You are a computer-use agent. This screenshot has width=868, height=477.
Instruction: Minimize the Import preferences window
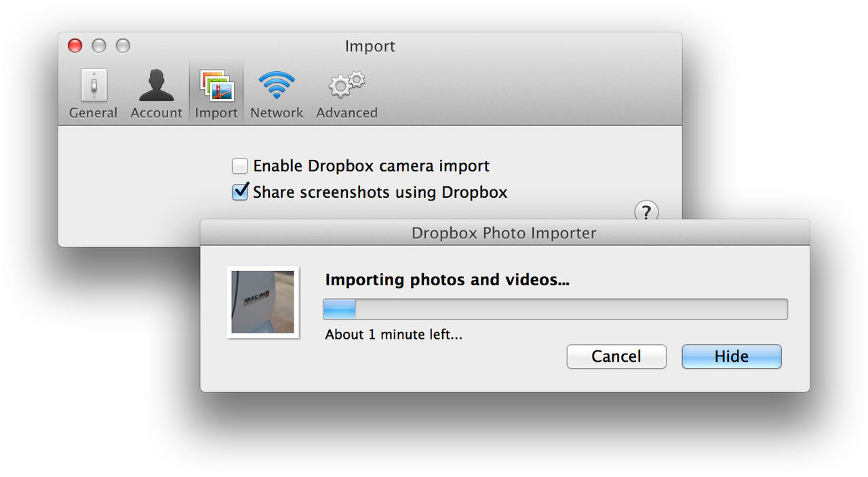coord(99,45)
